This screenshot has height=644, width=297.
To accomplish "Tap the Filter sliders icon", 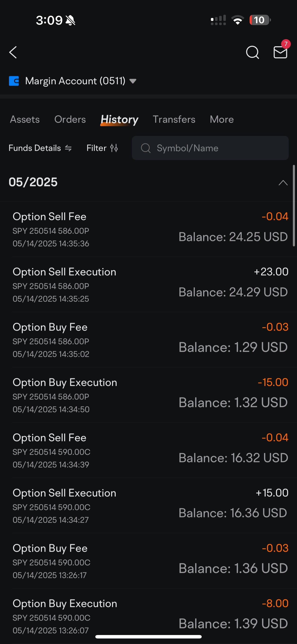I will (114, 148).
